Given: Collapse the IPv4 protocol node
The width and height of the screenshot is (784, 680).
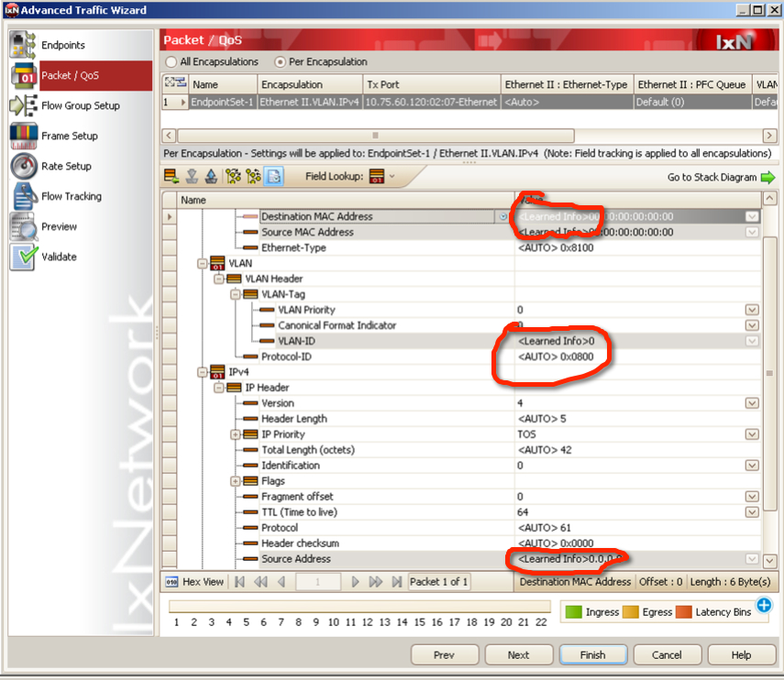Looking at the screenshot, I should coord(202,372).
